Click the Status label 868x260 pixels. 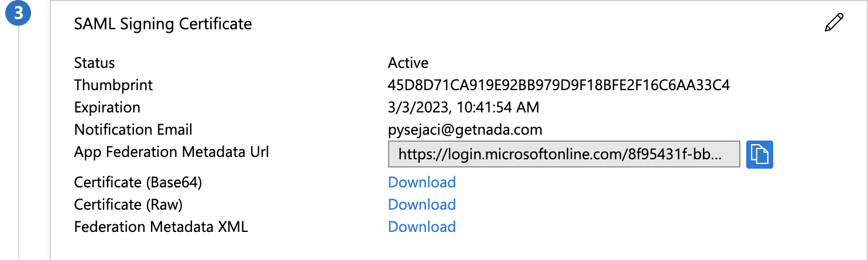point(94,63)
